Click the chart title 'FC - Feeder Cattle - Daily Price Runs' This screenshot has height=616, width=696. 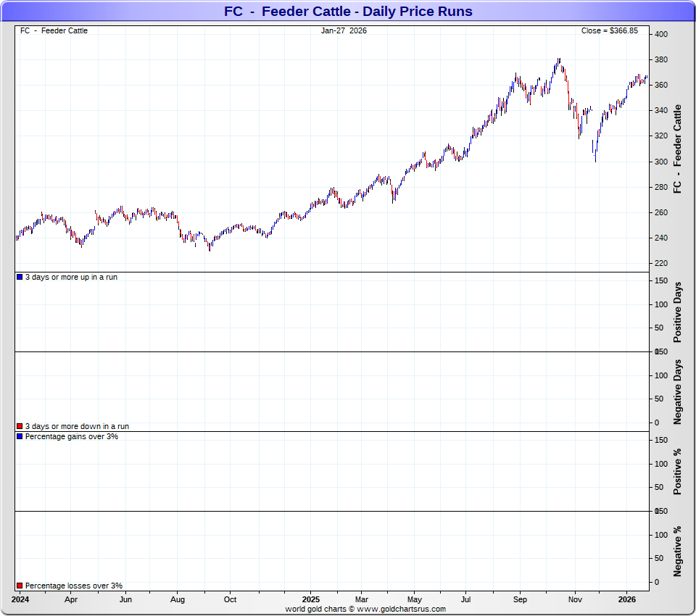[348, 11]
